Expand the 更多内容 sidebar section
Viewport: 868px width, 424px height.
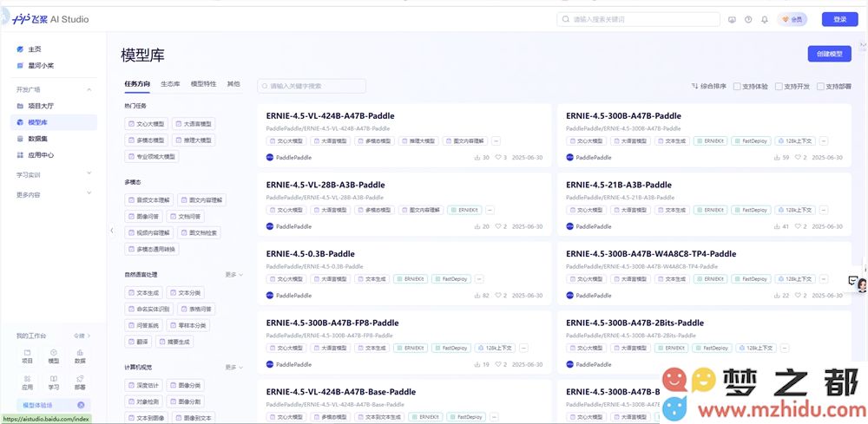(89, 194)
